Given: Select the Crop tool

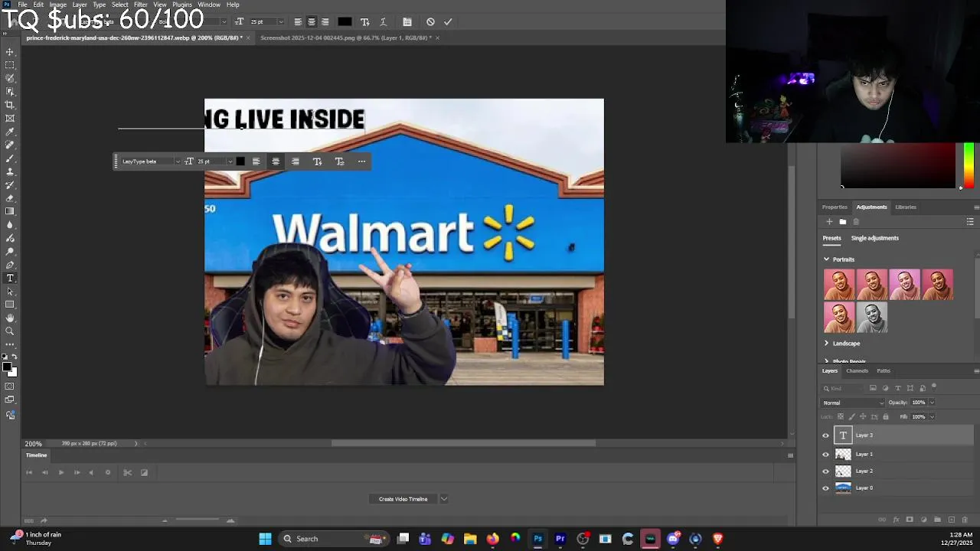Looking at the screenshot, I should 10,105.
